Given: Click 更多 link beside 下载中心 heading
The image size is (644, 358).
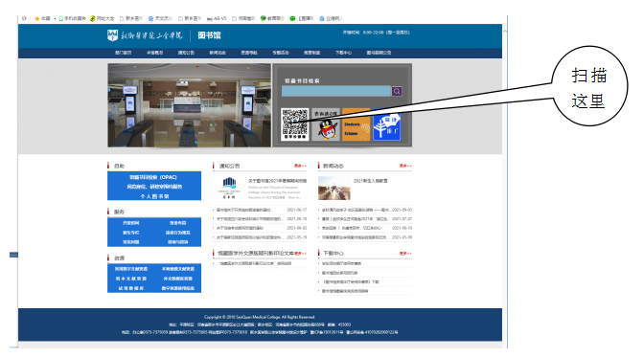Looking at the screenshot, I should click(405, 254).
